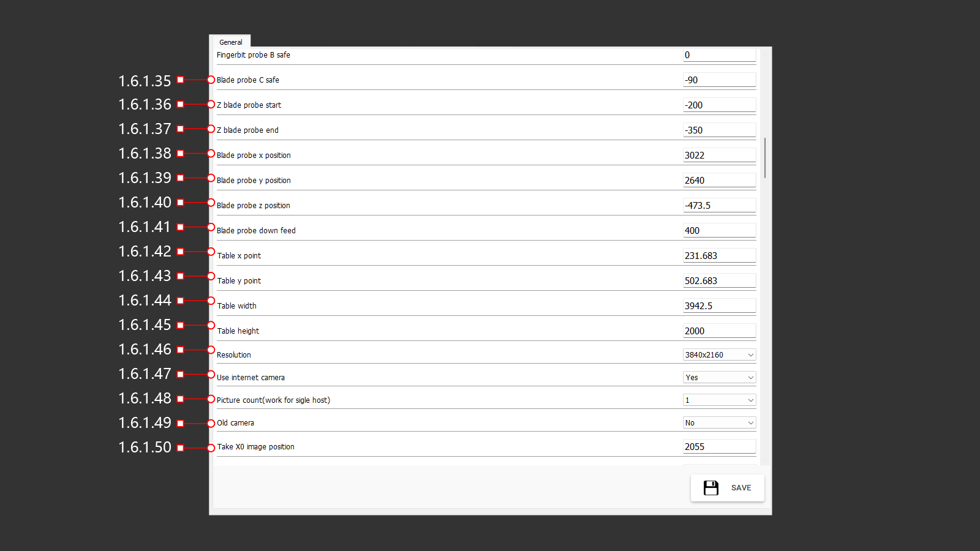Click the Fingerbit probe B safe field
This screenshot has height=551, width=980.
point(719,55)
